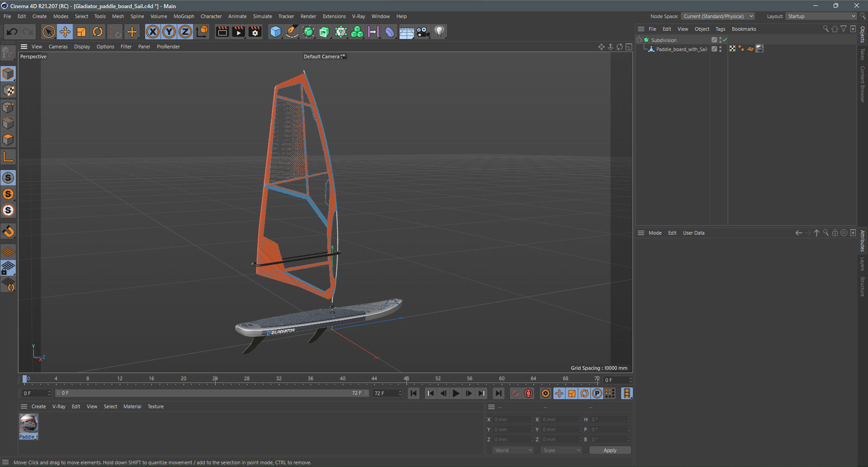Activate the Scale tool
Viewport: 868px width, 467px height.
(x=81, y=32)
